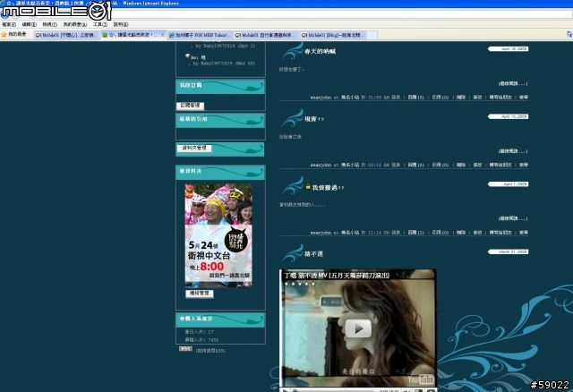The image size is (573, 392).
Task: Click the 最新的引用 panel header
Action: click(220, 120)
